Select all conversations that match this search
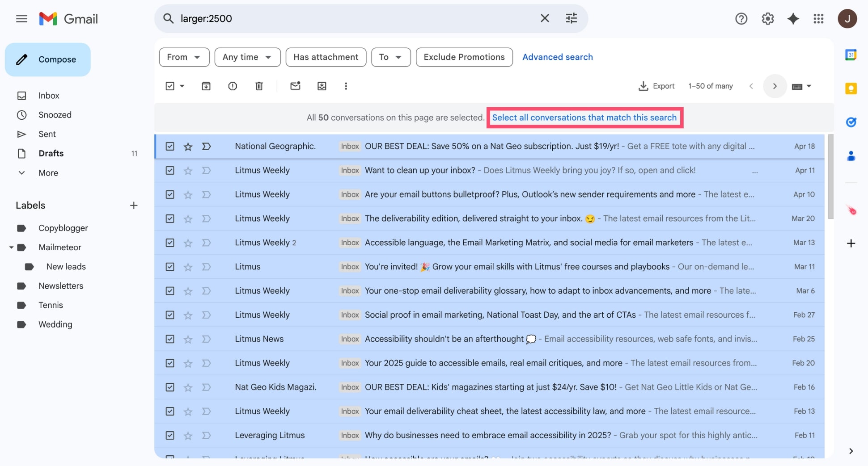This screenshot has width=868, height=466. 584,118
